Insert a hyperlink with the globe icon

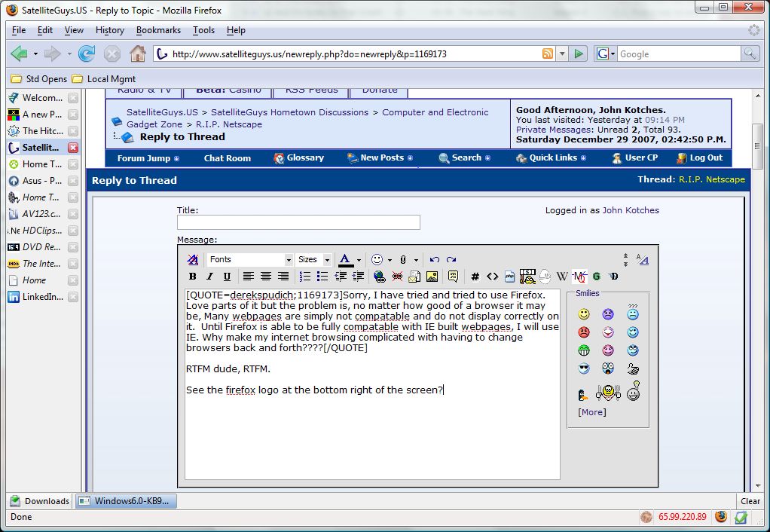click(379, 277)
